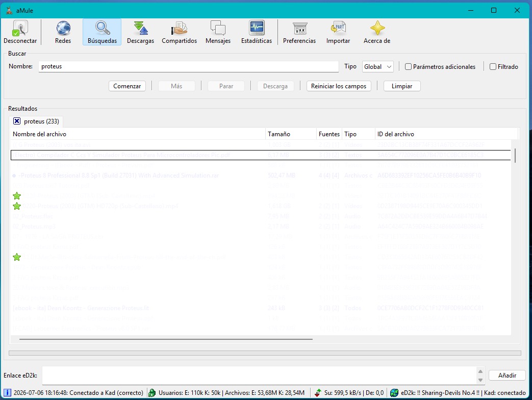This screenshot has width=532, height=400.
Task: Open the Acerca de star icon
Action: point(377,28)
